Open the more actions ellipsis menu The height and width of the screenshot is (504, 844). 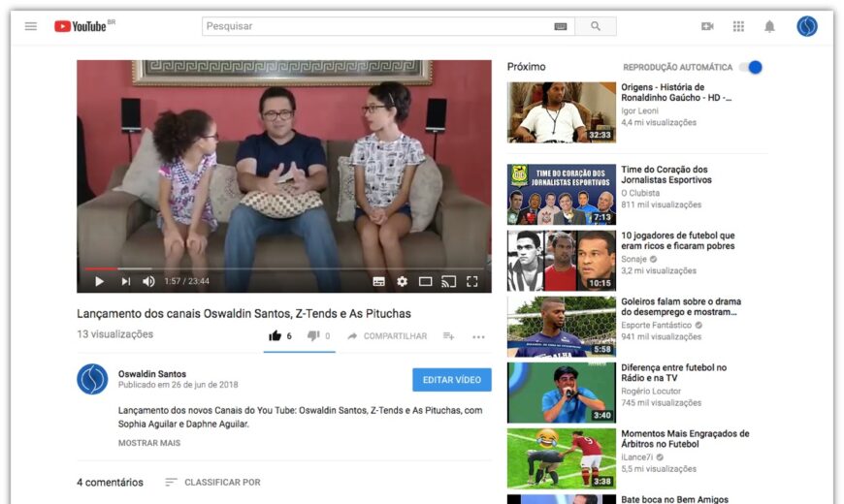(x=478, y=336)
